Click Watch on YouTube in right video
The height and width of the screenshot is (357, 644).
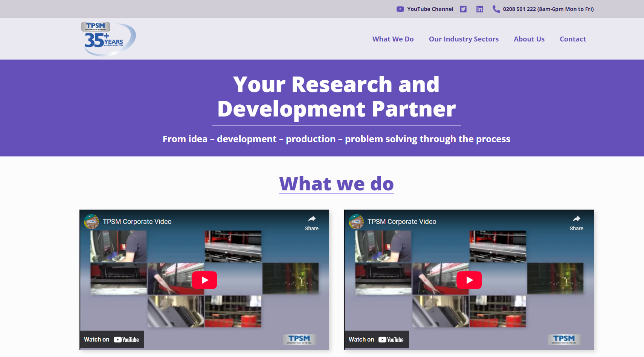point(377,340)
